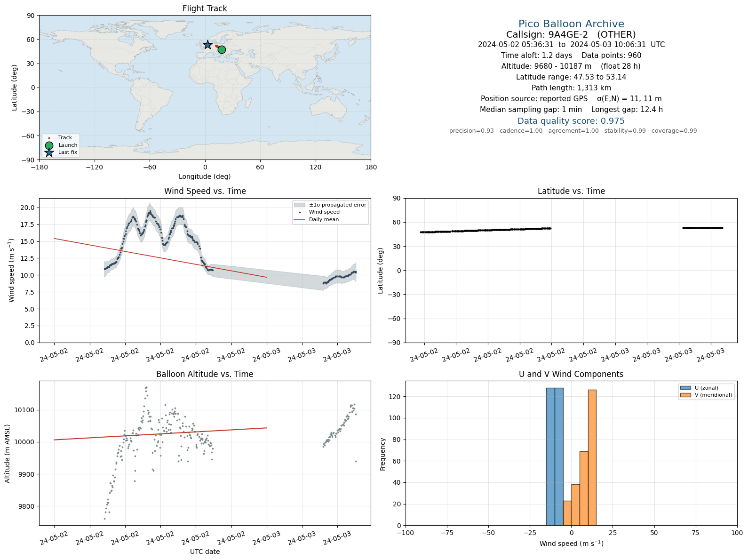Pick the orange V (meridional) legend swatch

(x=685, y=395)
